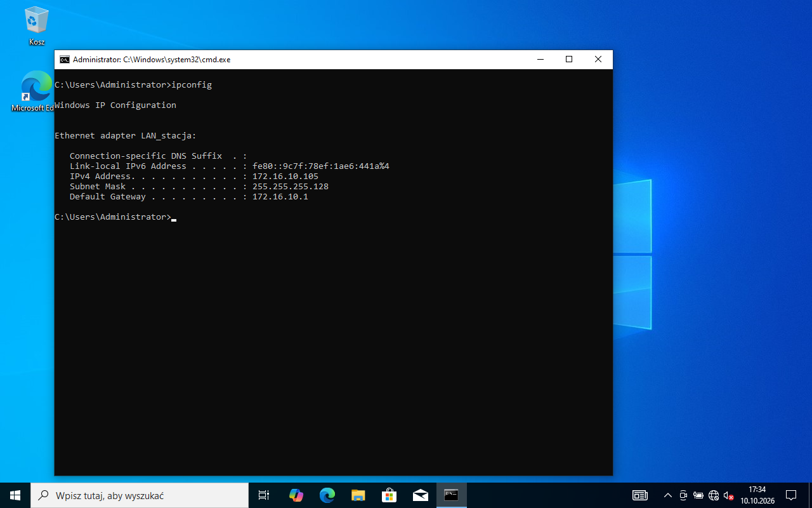This screenshot has height=508, width=812.
Task: Open the Action Center notifications icon
Action: [x=791, y=495]
